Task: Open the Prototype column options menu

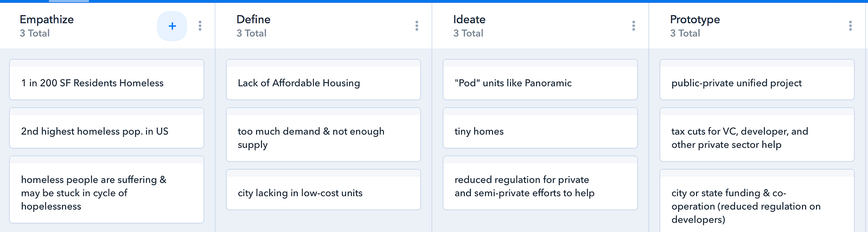Action: point(850,26)
